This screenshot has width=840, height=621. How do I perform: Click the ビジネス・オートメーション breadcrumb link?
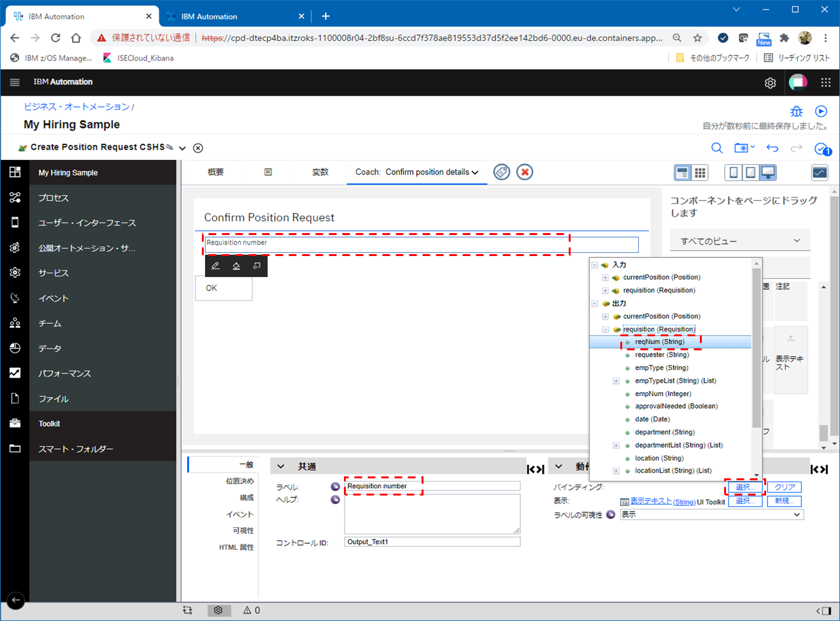[77, 107]
